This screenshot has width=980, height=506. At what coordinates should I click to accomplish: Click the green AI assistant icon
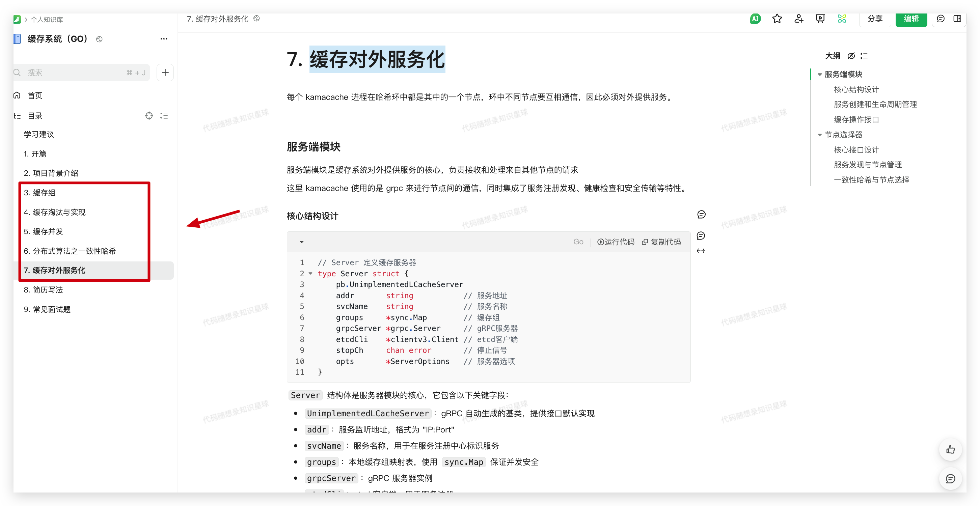755,19
